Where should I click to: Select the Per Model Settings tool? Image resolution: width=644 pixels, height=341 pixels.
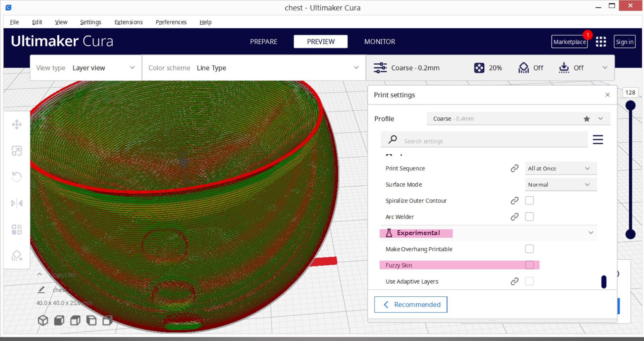17,230
